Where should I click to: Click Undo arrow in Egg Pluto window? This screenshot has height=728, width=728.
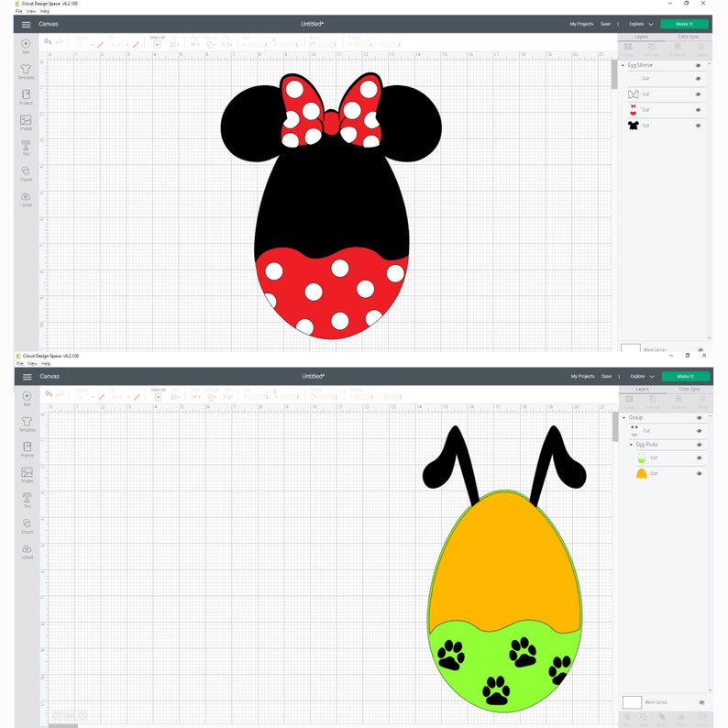49,394
